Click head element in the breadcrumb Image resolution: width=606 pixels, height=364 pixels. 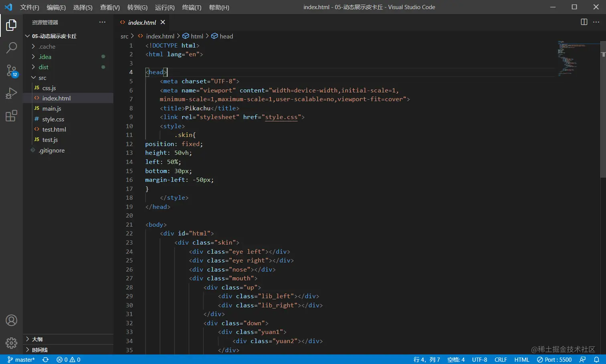click(x=222, y=36)
